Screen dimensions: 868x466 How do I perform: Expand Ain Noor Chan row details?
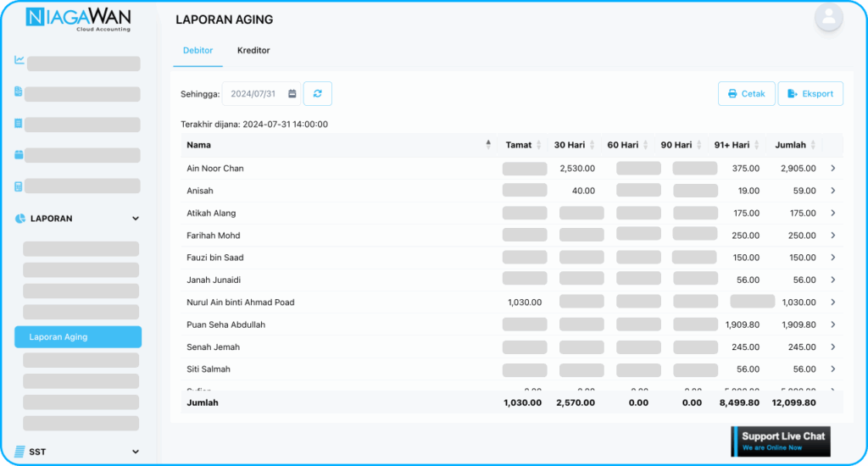point(832,169)
